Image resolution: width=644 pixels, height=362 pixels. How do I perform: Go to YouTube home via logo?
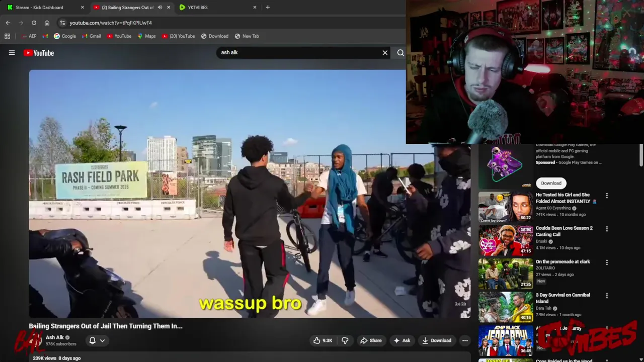pyautogui.click(x=39, y=53)
